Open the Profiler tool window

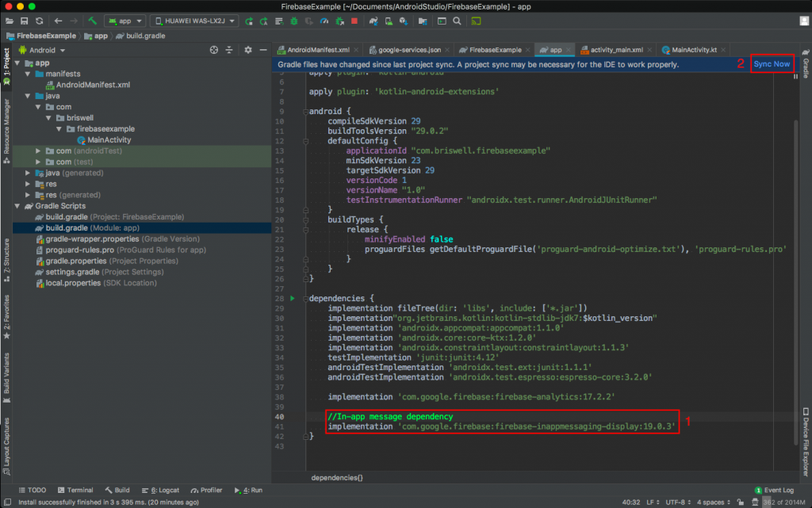pos(207,490)
